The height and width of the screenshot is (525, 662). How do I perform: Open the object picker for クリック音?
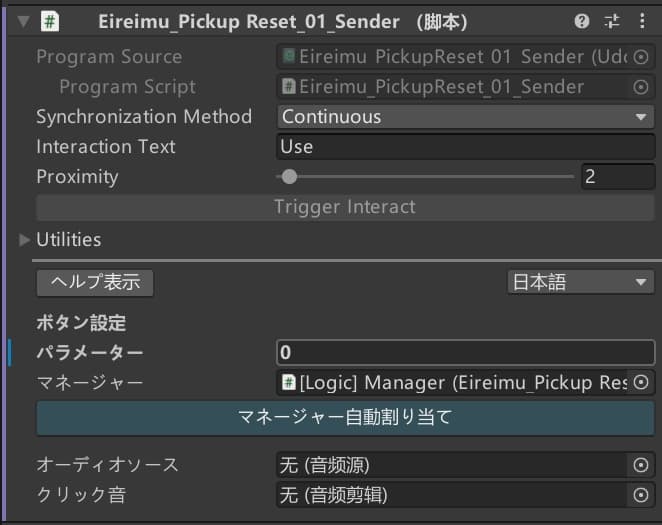[x=641, y=495]
